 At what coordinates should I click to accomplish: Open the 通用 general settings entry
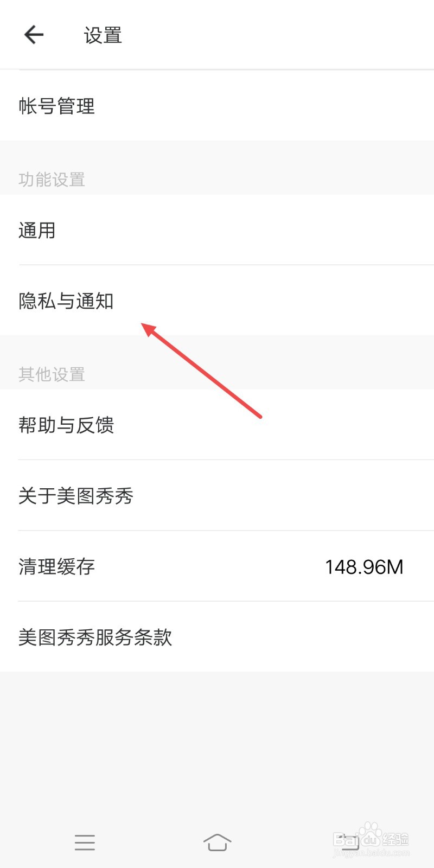pos(217,230)
